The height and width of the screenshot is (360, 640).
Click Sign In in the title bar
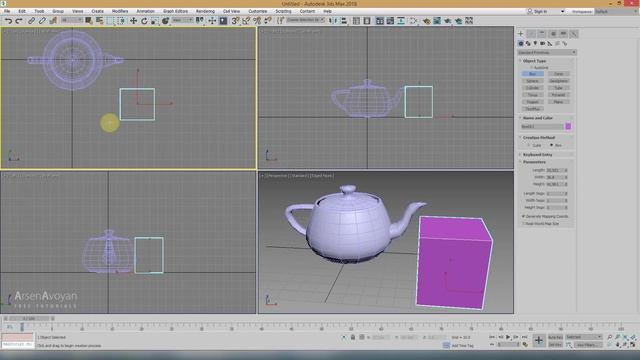(x=540, y=11)
